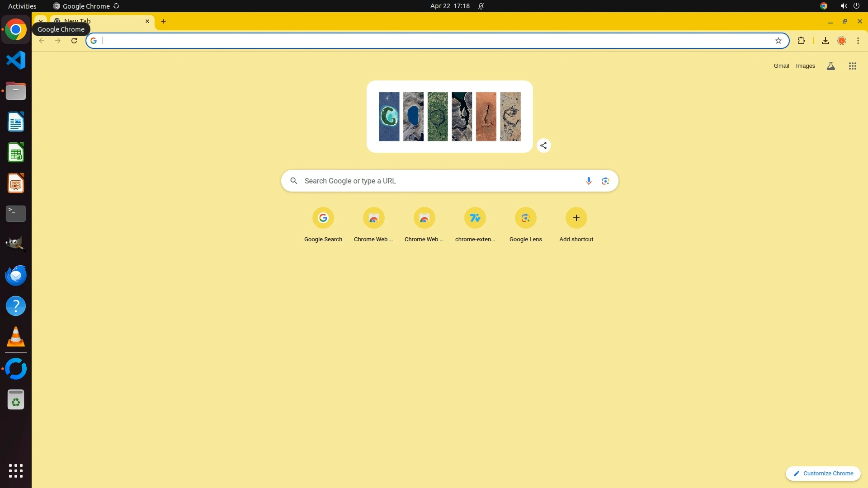Select the New Tab tab

[102, 21]
